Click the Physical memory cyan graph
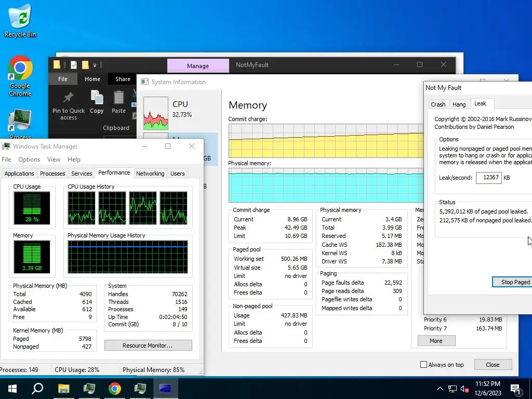The width and height of the screenshot is (532, 399). click(x=326, y=185)
